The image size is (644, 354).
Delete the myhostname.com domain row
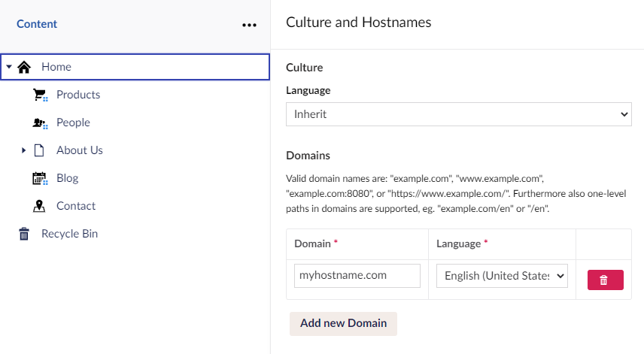point(606,280)
